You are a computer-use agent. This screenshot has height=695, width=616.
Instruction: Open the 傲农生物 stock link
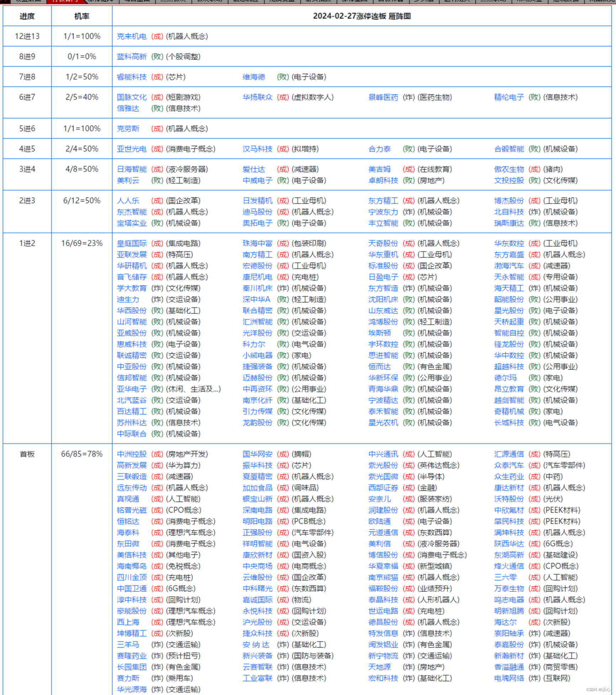point(509,169)
